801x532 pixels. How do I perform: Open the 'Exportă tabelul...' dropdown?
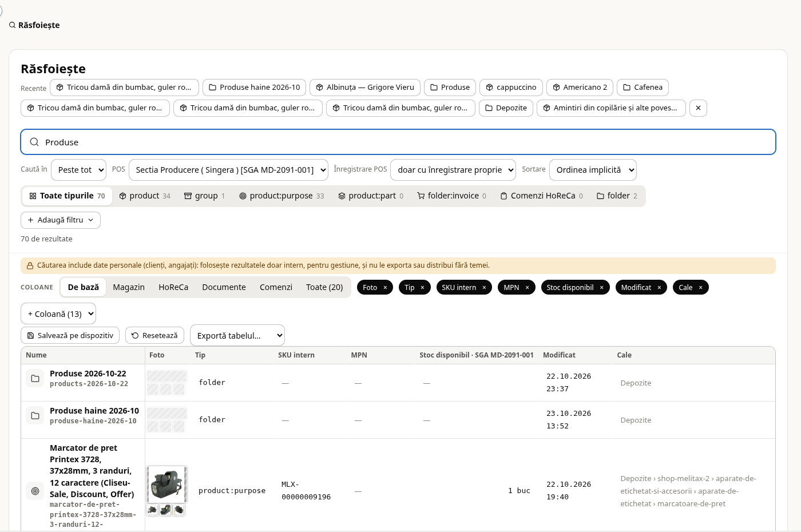[x=237, y=336]
